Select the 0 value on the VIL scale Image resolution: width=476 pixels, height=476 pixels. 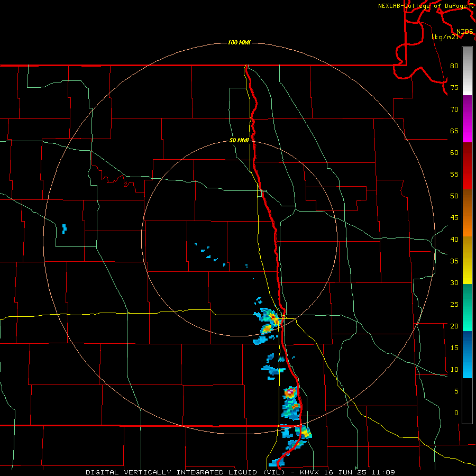456,413
